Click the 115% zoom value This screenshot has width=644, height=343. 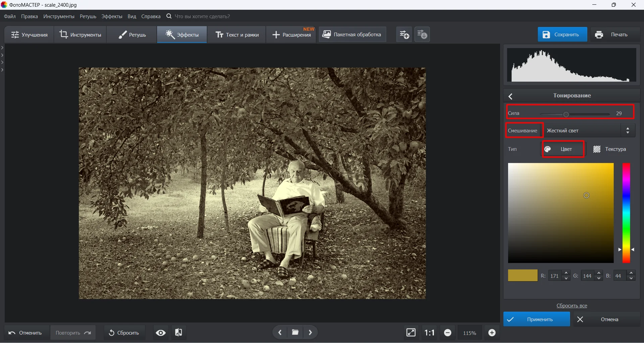pos(469,333)
